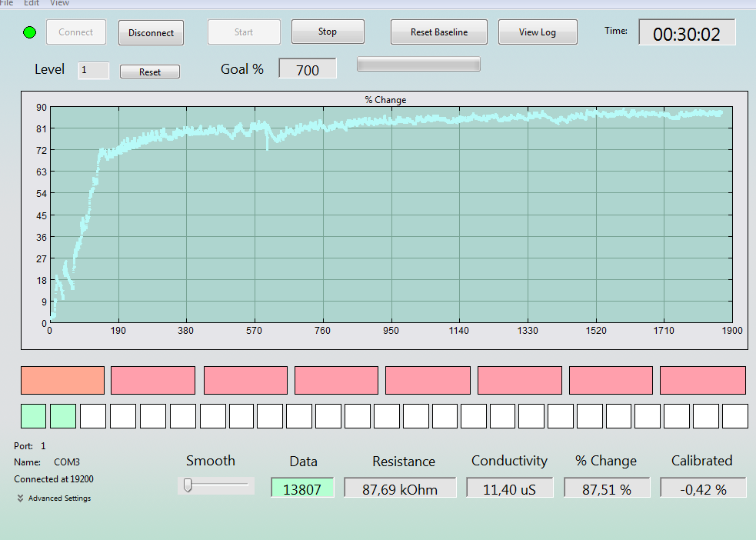Click the first green progress square
Screen dimensions: 756x540
(33, 416)
